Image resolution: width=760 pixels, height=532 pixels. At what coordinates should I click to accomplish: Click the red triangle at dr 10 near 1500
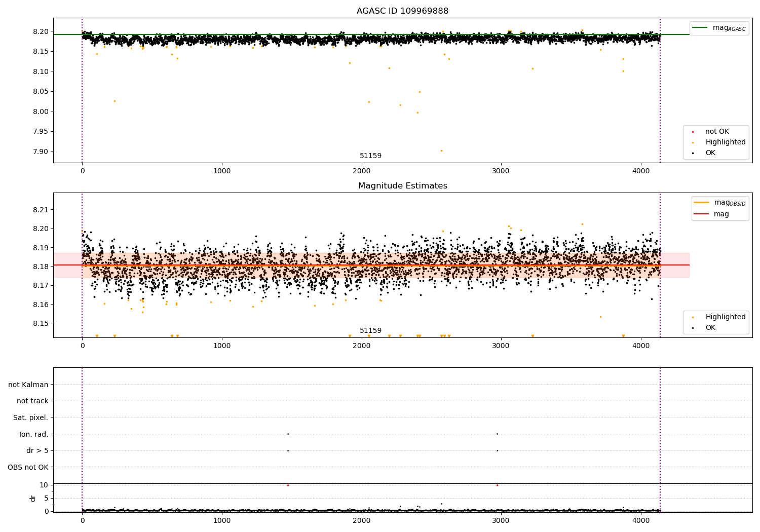(288, 485)
